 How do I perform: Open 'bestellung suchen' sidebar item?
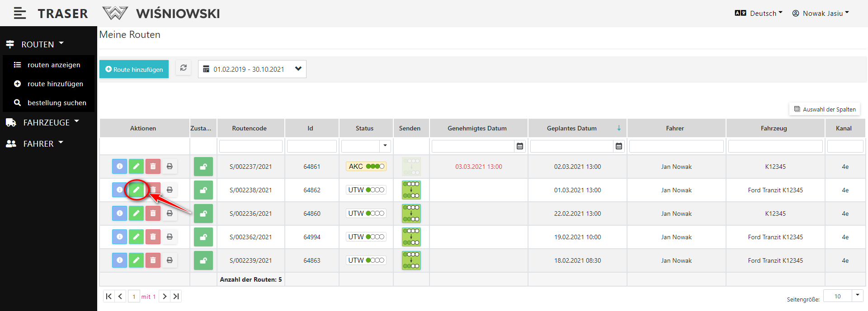[57, 103]
